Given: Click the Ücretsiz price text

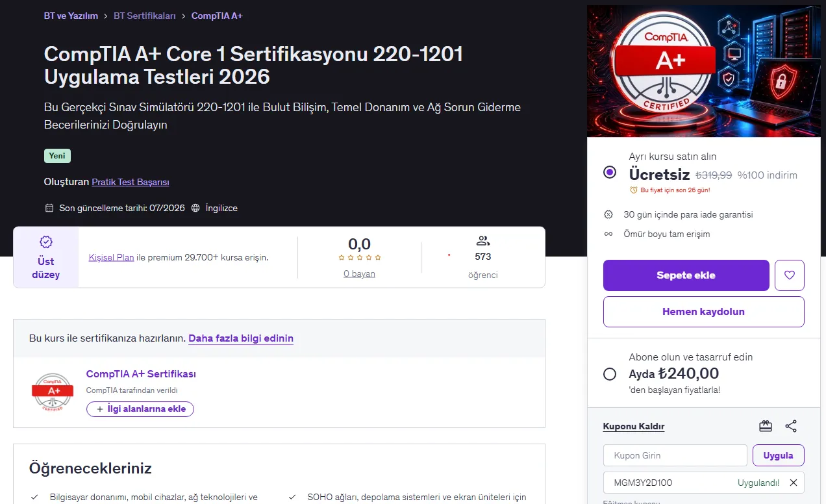Looking at the screenshot, I should click(x=659, y=174).
